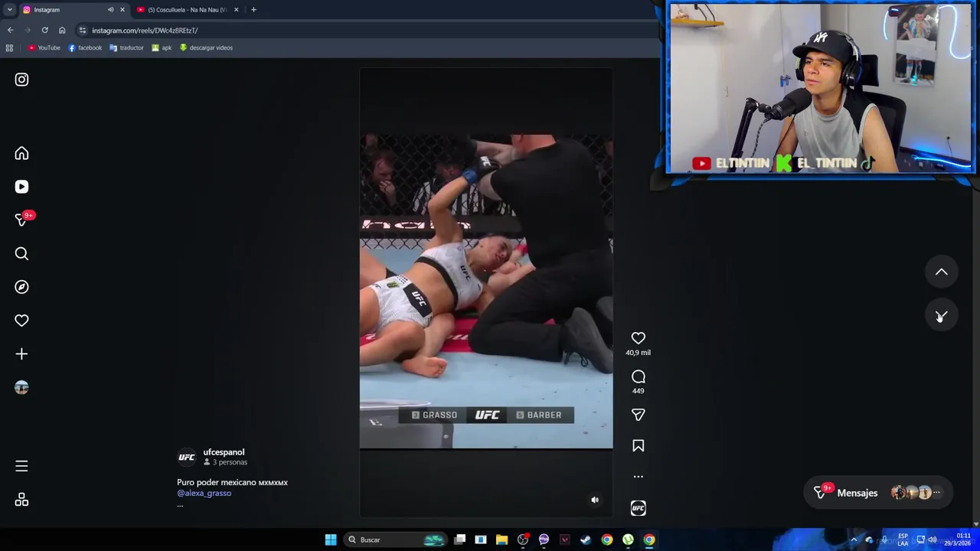980x551 pixels.
Task: Open Reels section in sidebar
Action: tap(21, 187)
